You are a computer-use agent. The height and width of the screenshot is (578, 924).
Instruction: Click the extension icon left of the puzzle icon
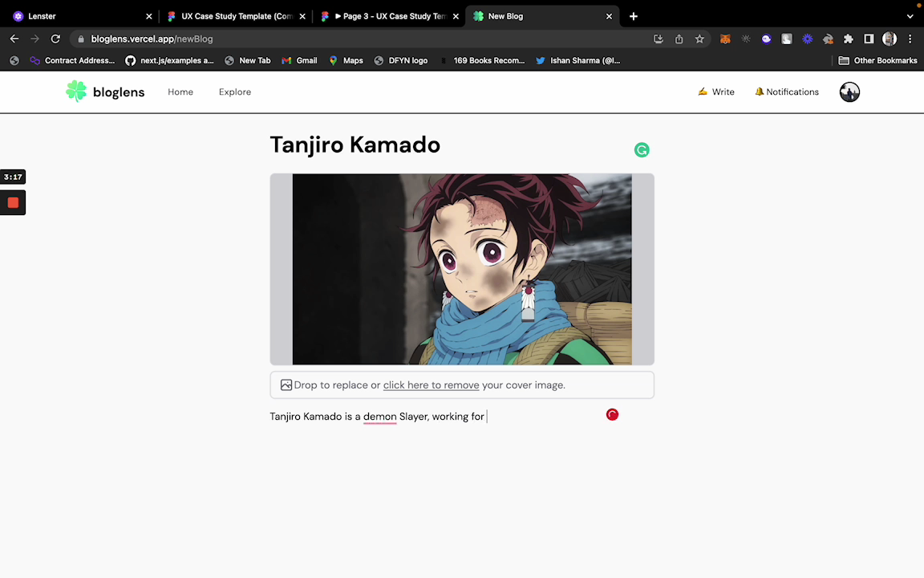click(x=828, y=39)
